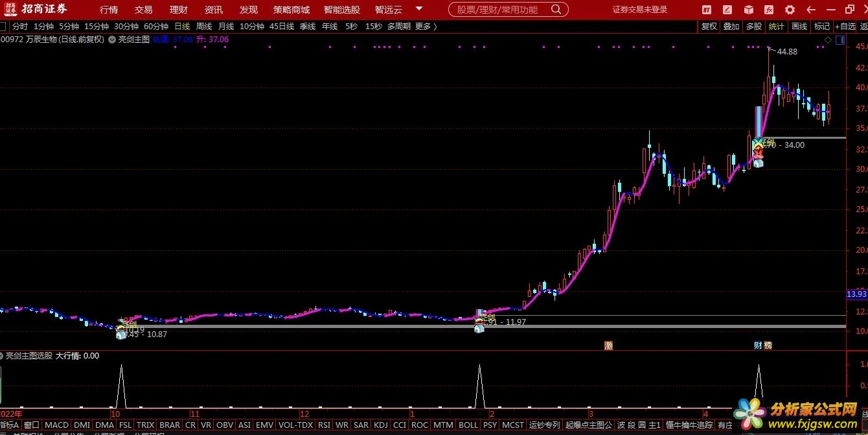Select the 起爆点主图公 indicator tab

(x=588, y=425)
